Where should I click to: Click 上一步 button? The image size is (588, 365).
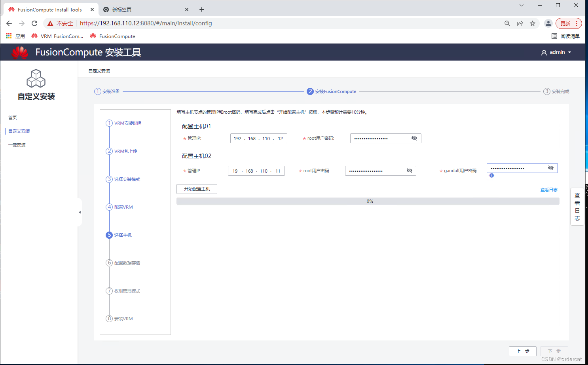click(x=523, y=351)
